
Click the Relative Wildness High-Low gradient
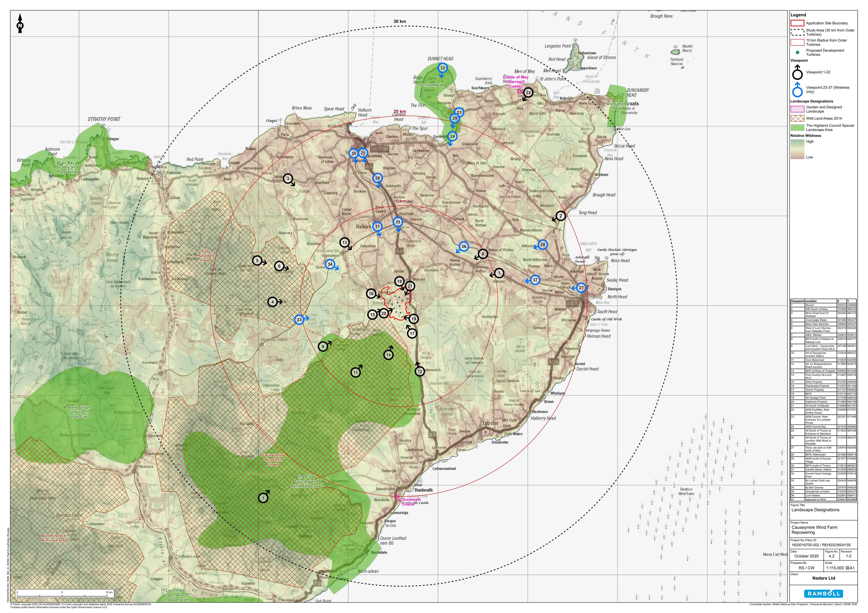point(797,149)
